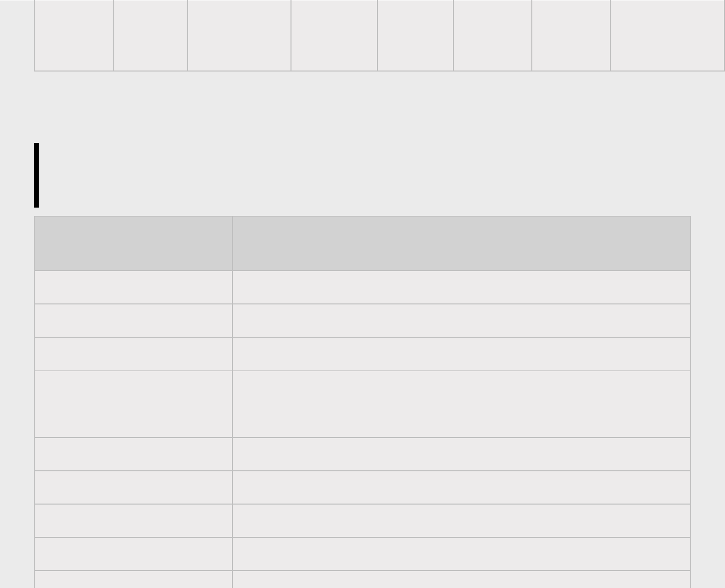Select first body row's right cell, lower table
This screenshot has height=588, width=725.
[461, 287]
